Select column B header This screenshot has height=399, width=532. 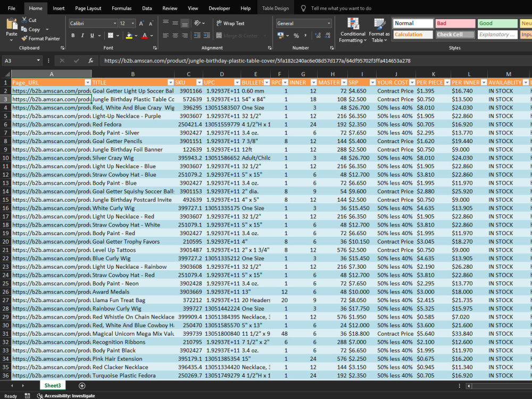[132, 74]
